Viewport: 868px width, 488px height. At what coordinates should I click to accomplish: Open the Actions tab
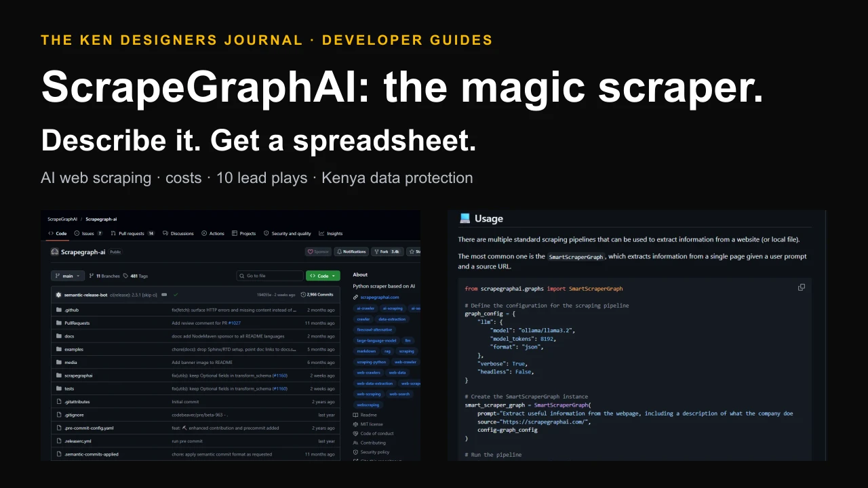coord(213,233)
